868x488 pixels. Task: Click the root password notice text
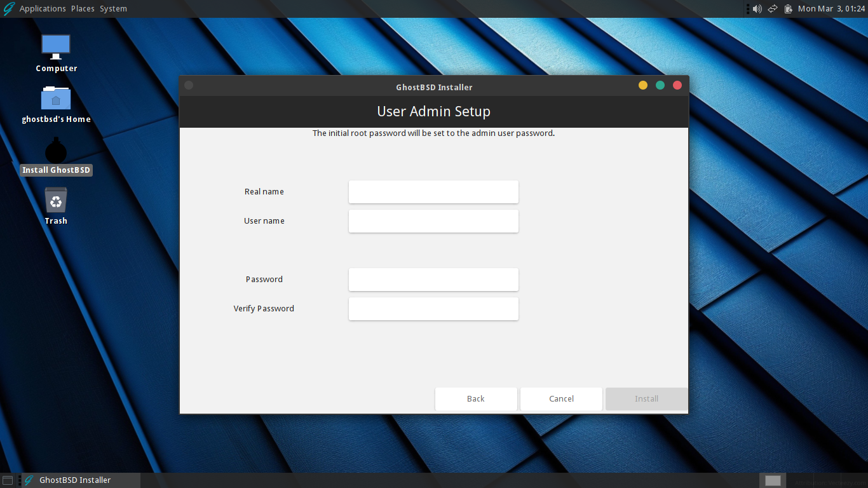[434, 133]
